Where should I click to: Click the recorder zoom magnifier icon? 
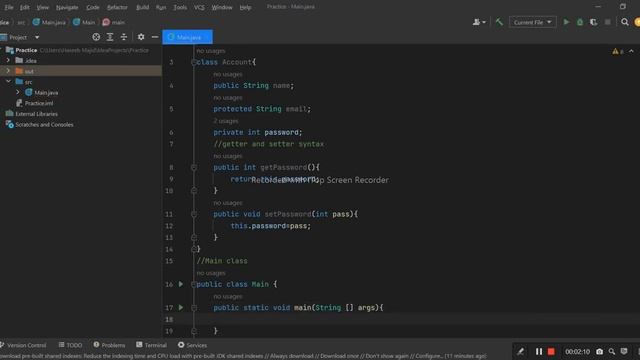[611, 351]
